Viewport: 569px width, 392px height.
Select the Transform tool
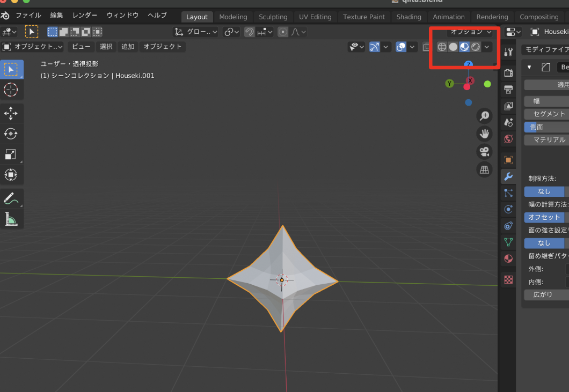(11, 175)
